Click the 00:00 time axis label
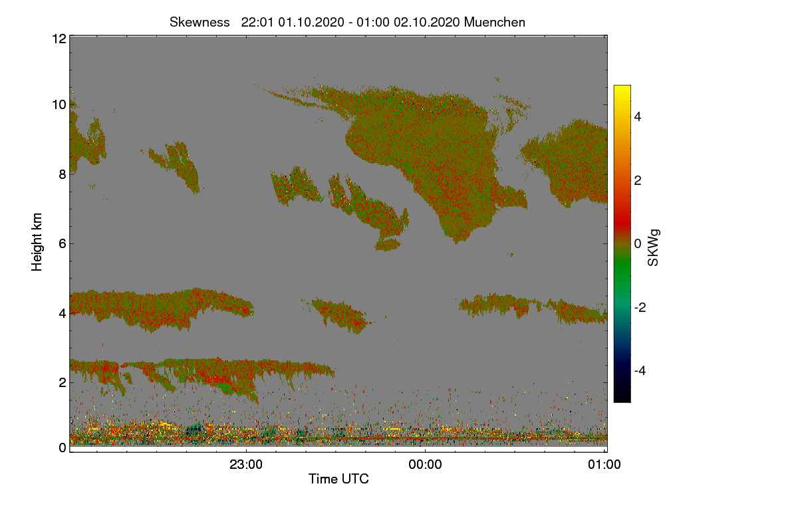The width and height of the screenshot is (798, 532). click(x=426, y=465)
